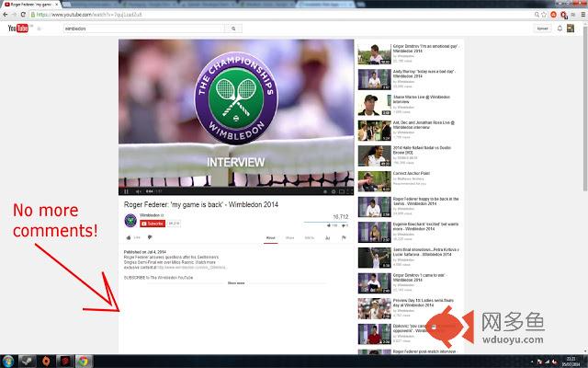Click the YouTube logo
Screen dimensions: 588x368
pos(18,29)
